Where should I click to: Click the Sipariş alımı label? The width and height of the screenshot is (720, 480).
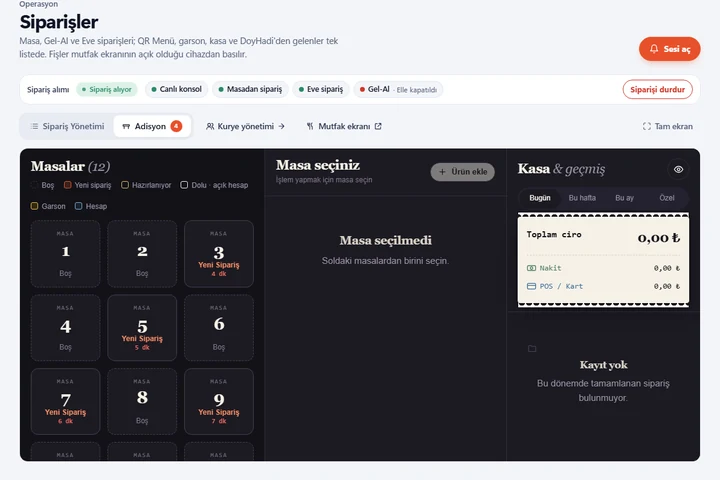pos(48,90)
